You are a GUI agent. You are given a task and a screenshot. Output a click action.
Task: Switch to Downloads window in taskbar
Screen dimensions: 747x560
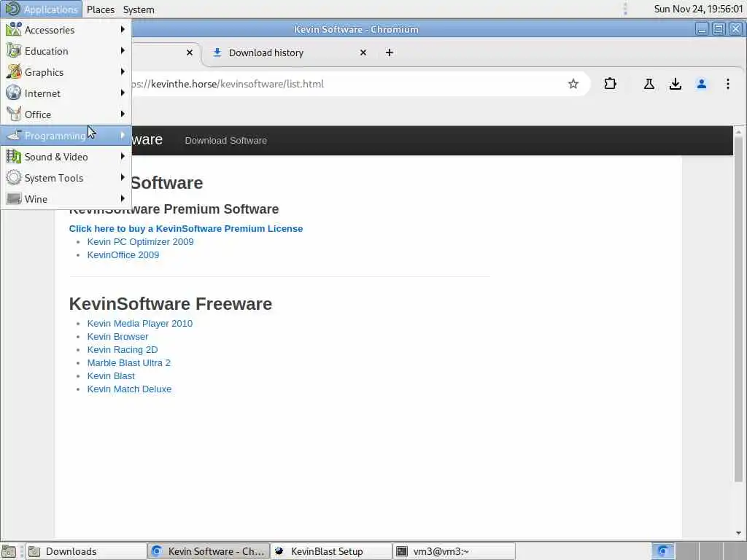[86, 551]
